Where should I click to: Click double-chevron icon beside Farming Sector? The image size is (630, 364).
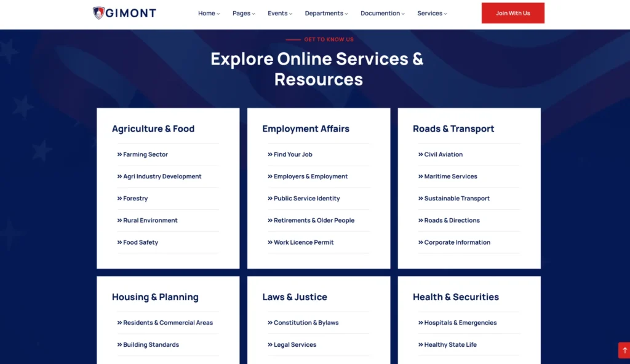[119, 155]
